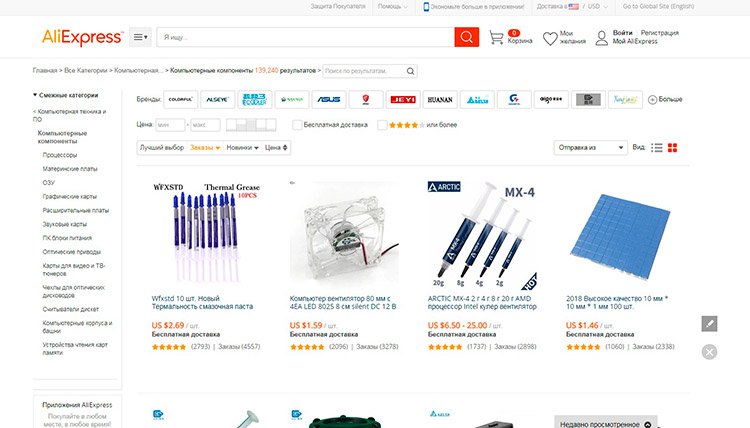Screen dimensions: 750x428
Task: Open wishlist heart icon
Action: (550, 38)
